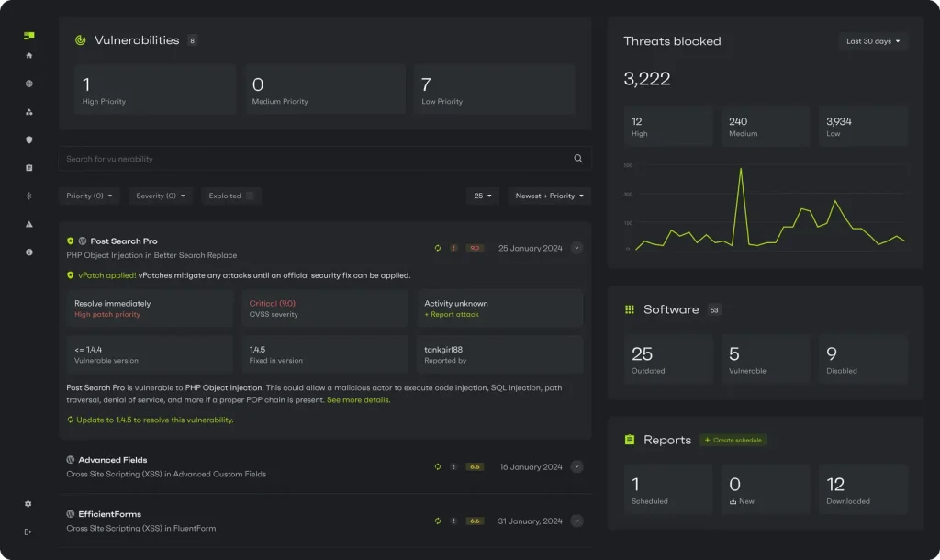Open the shield icon in the sidebar
Viewport: 940px width, 560px height.
pyautogui.click(x=29, y=140)
